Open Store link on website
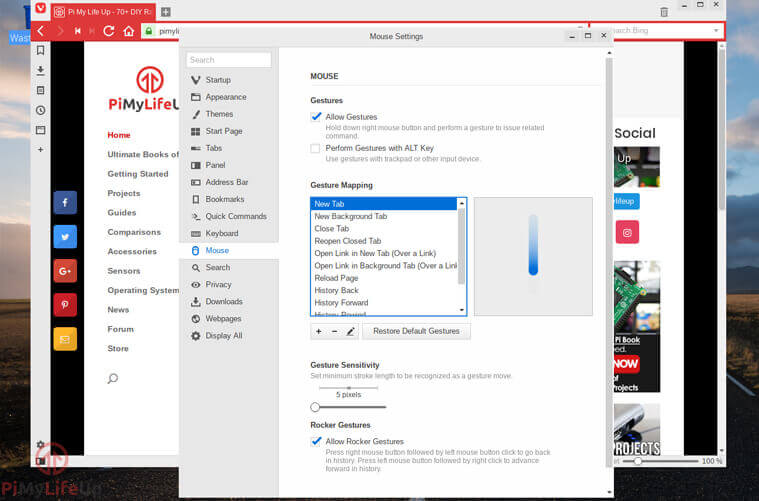 (x=118, y=349)
